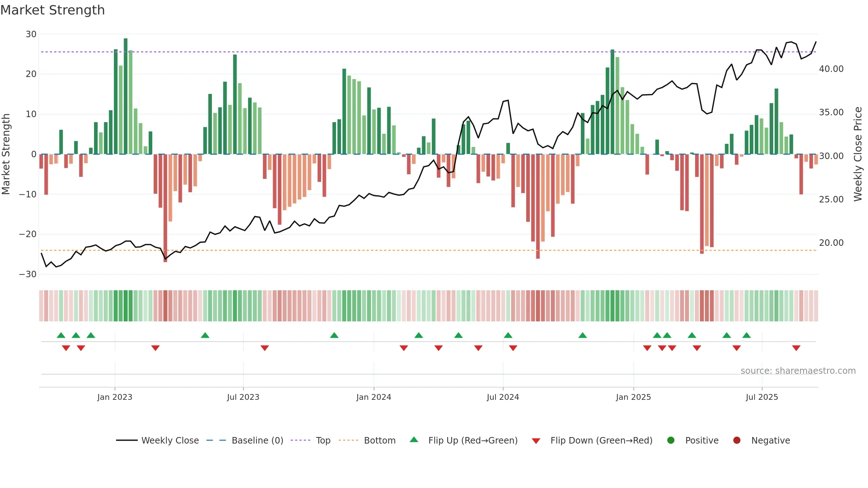Click the 'Jul 2024' x-axis label

503,397
